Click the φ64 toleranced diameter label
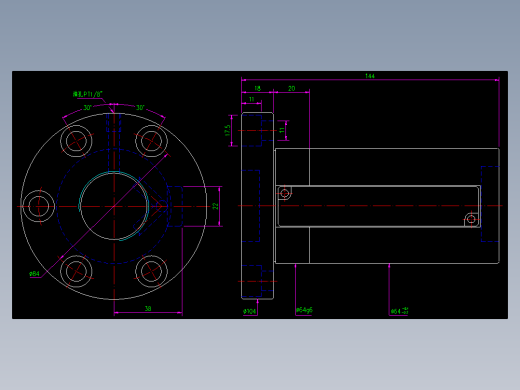520x390 pixels. [x=399, y=311]
